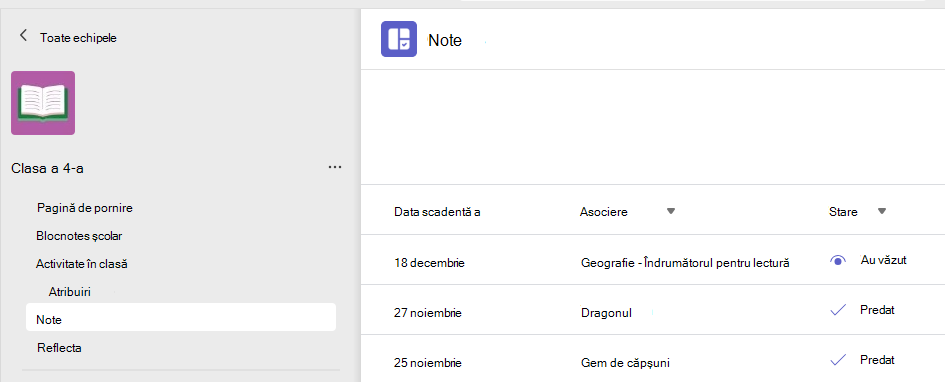945x382 pixels.
Task: Click the back chevron beside Toate echipele
Action: coord(24,36)
